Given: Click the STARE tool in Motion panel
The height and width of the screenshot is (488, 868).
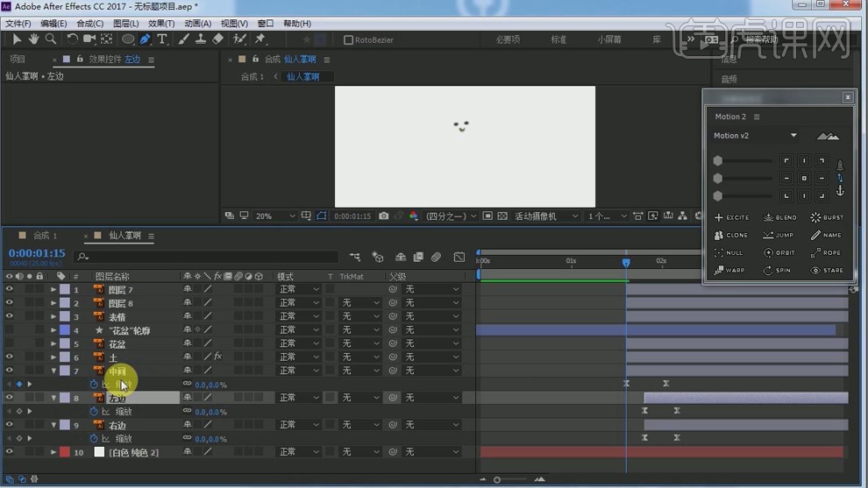Looking at the screenshot, I should click(827, 271).
